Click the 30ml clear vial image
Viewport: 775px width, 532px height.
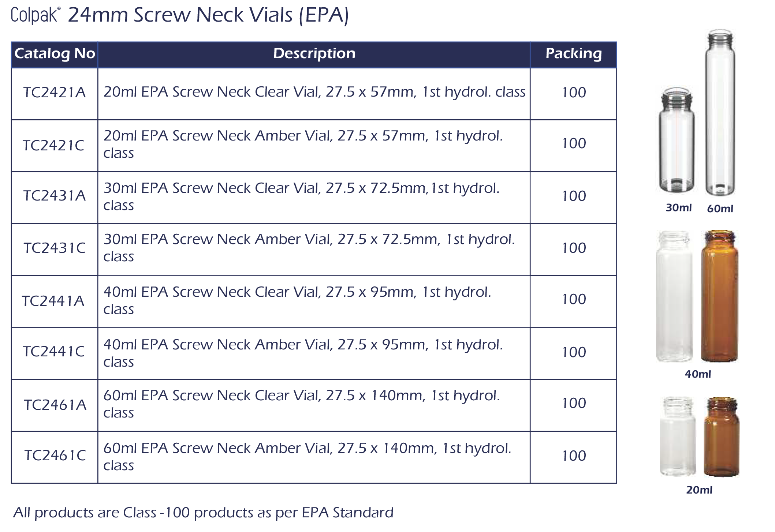point(676,141)
